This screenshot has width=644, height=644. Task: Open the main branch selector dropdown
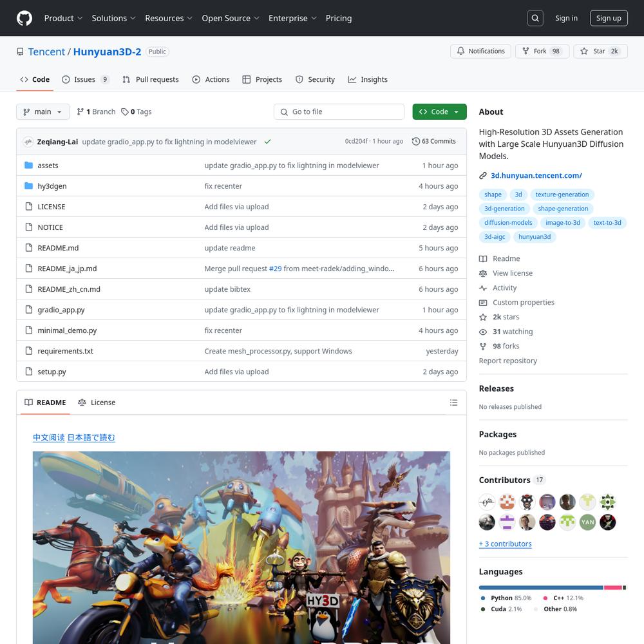click(43, 111)
